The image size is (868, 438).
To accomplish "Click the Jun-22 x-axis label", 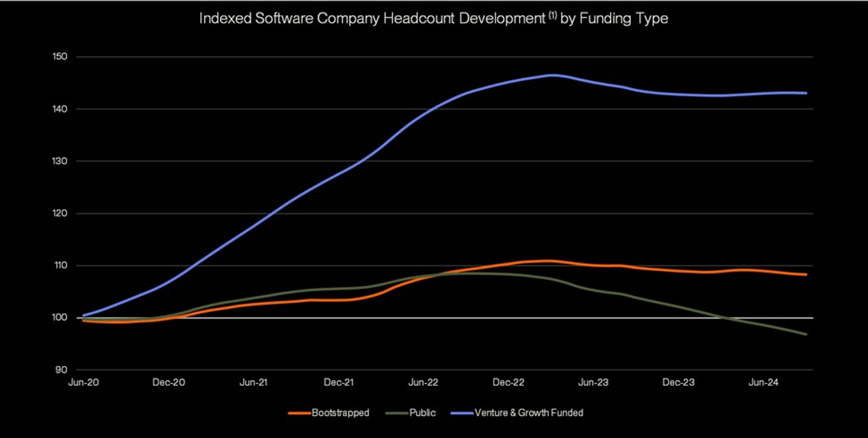I will point(423,382).
